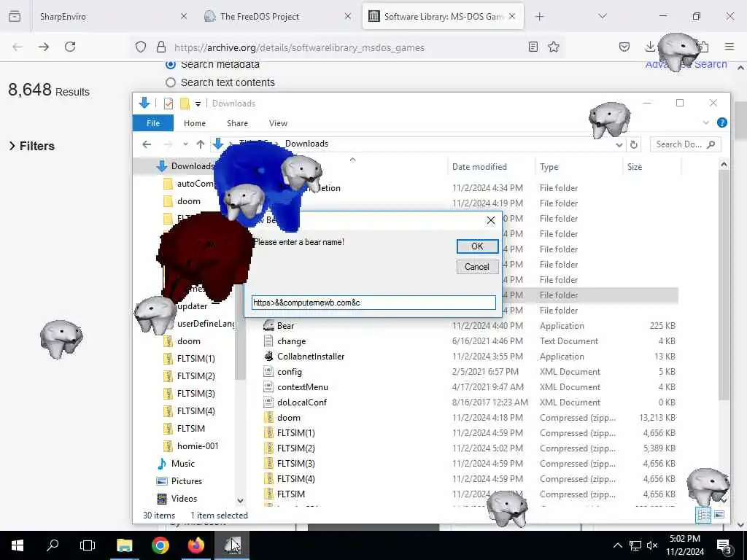The height and width of the screenshot is (560, 747).
Task: Refresh the Downloads folder view
Action: click(x=634, y=145)
